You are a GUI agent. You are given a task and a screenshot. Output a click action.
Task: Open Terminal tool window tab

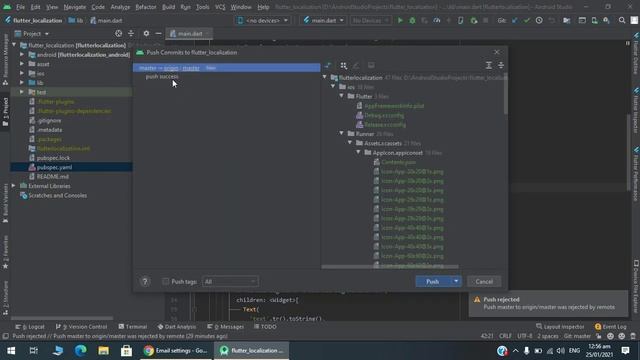[133, 327]
